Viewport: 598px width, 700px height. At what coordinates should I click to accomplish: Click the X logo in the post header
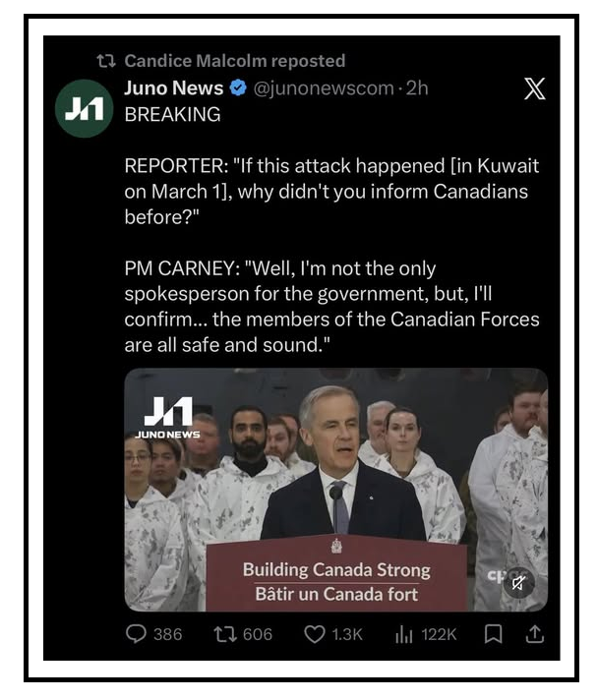(534, 89)
